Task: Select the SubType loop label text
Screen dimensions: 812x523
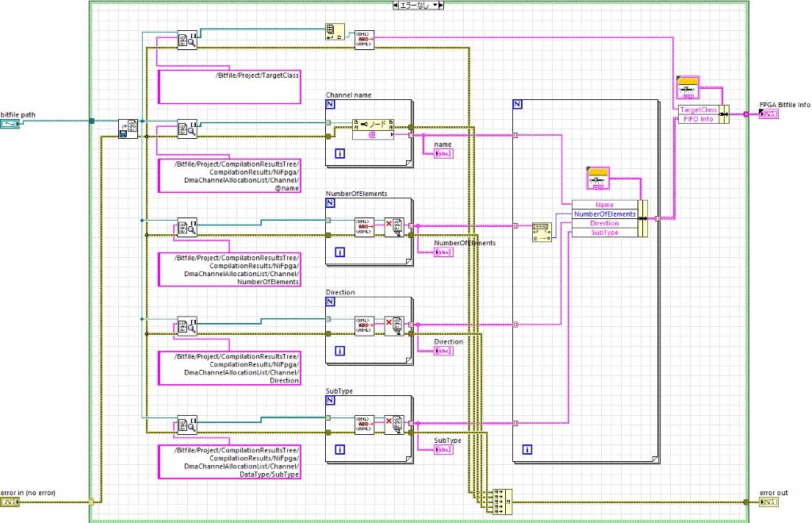Action: tap(339, 390)
